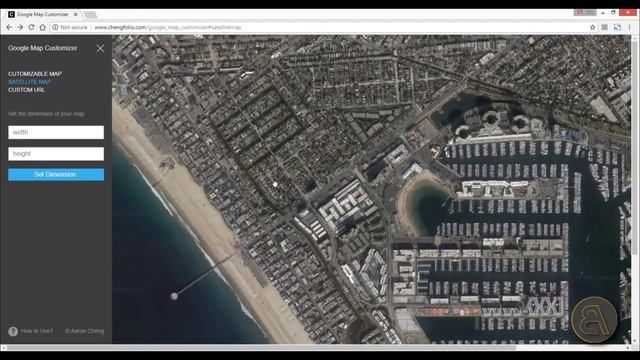Open the Aaron Cheng credit link
This screenshot has height=360, width=640.
click(84, 331)
